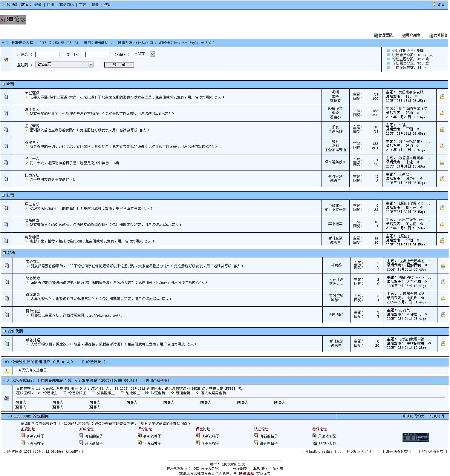Click folder icon beside 游戏专区 forum
Image resolution: width=450 pixels, height=476 pixels.
point(6,146)
